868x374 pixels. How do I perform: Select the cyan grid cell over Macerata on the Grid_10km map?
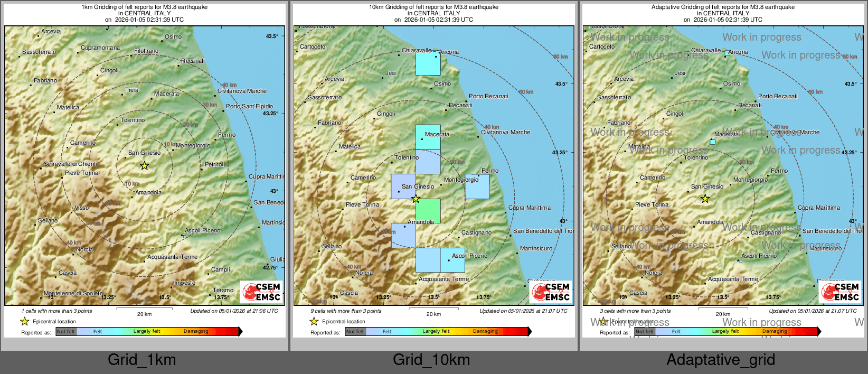428,137
